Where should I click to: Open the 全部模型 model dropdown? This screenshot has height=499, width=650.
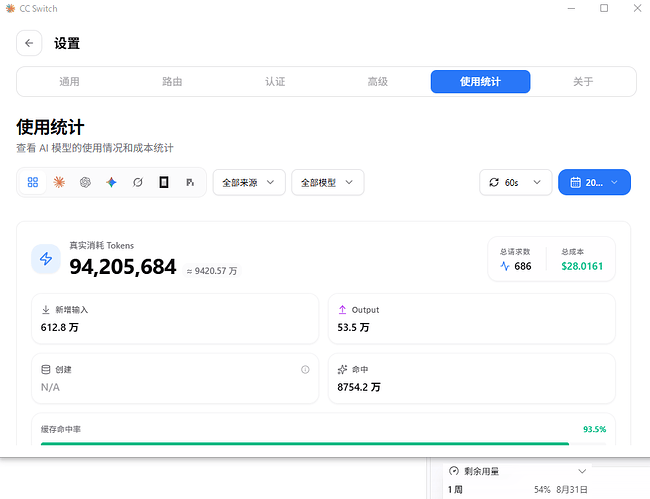point(328,182)
